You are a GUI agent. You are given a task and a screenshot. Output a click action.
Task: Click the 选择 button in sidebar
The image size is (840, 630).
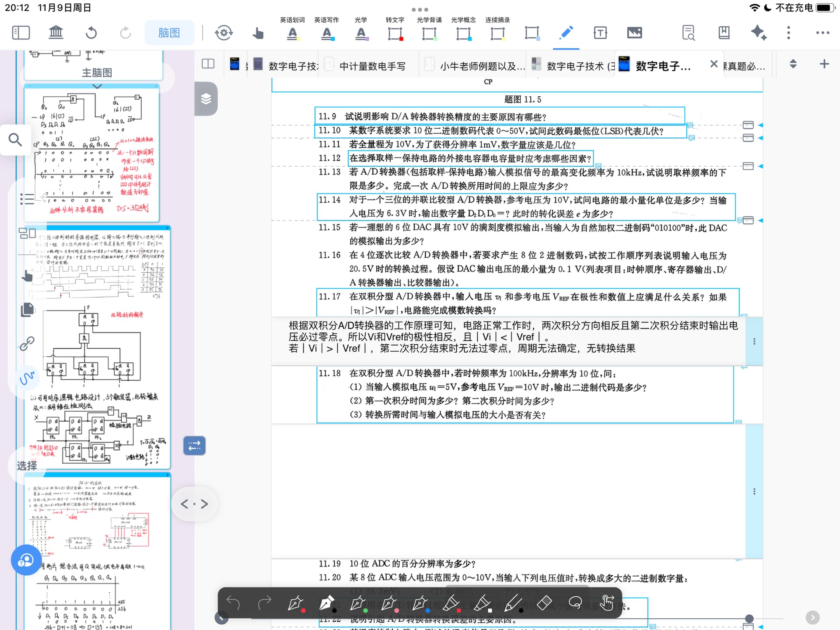tap(27, 465)
